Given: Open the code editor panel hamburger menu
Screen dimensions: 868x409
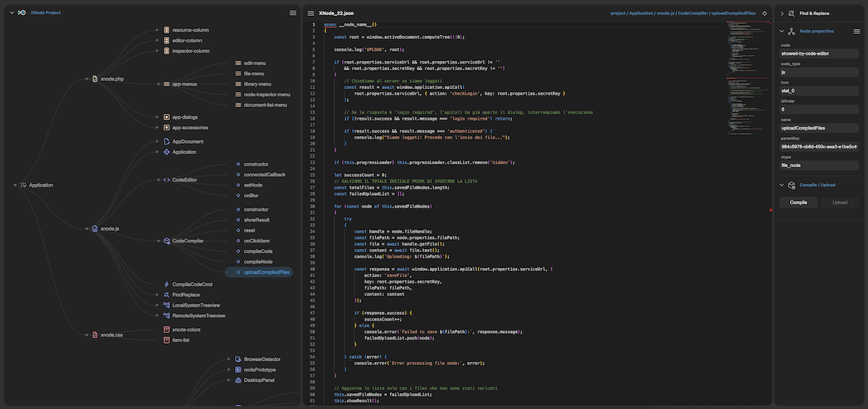Looking at the screenshot, I should click(310, 13).
